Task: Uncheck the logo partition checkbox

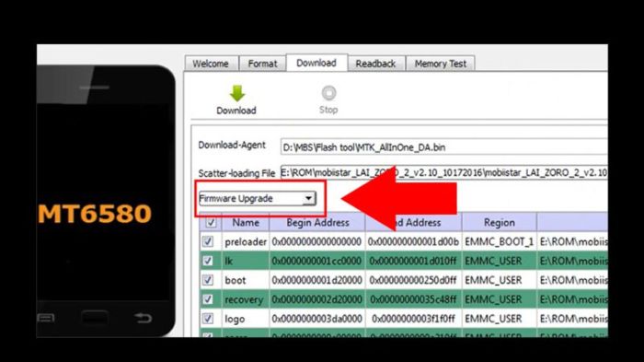Action: (x=208, y=319)
